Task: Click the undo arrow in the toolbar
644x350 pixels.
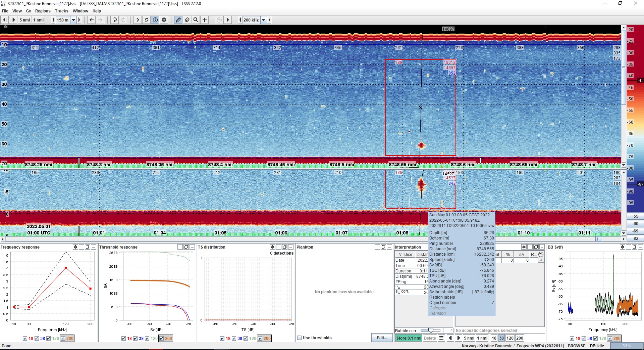Action: coord(114,20)
